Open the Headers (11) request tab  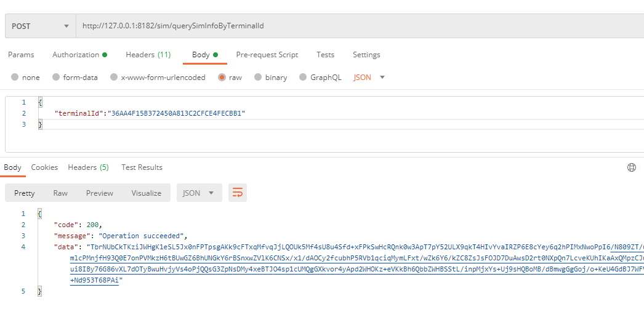148,55
